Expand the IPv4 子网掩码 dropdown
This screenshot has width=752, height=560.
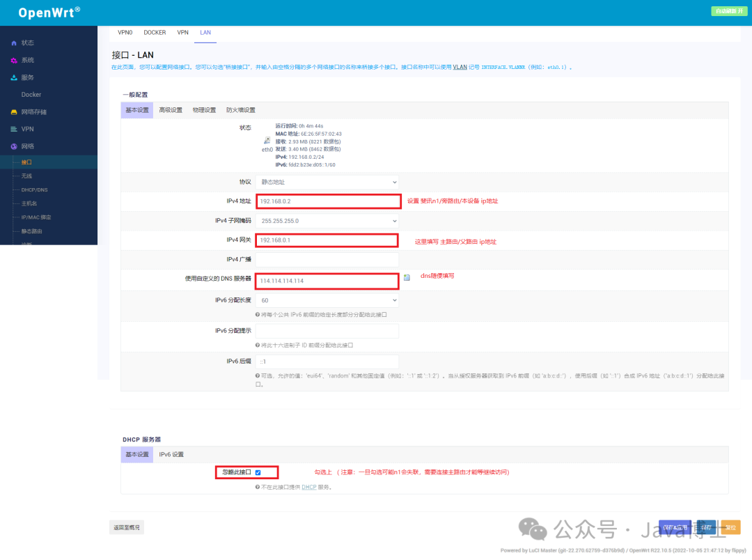[x=327, y=221]
